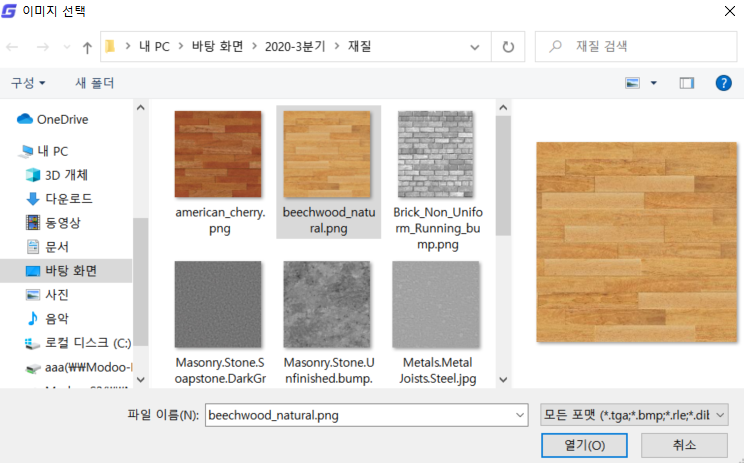This screenshot has width=744, height=463.
Task: Select beechwood_natural.png thumbnail
Action: pyautogui.click(x=327, y=154)
